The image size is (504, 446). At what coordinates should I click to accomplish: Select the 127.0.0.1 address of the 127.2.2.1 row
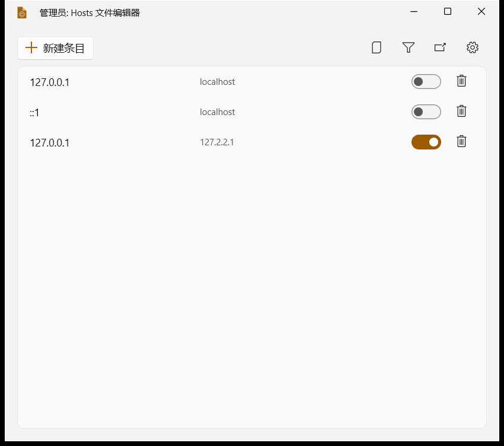[x=49, y=143]
